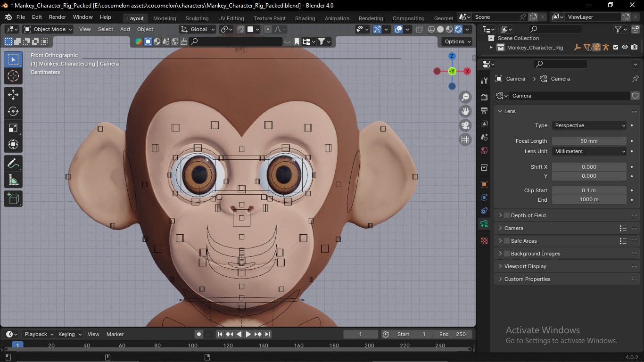Hide Monkey_Character_Rig with the eye icon
The height and width of the screenshot is (362, 644).
click(625, 47)
